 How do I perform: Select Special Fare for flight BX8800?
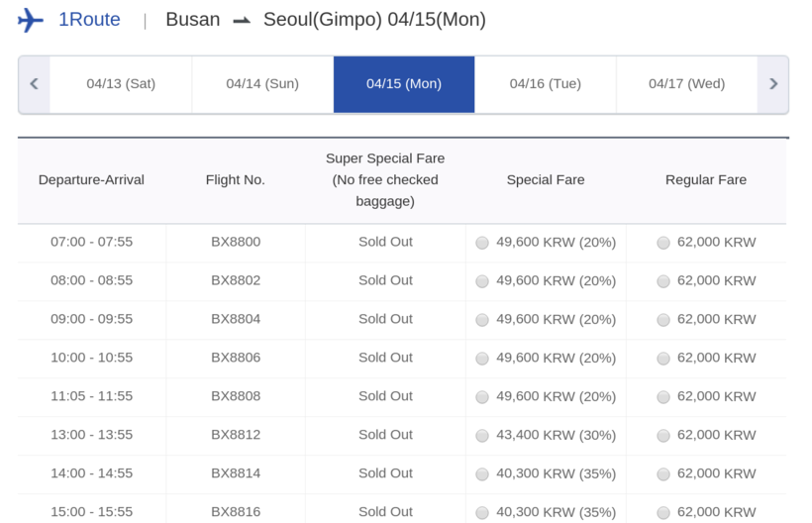click(482, 243)
